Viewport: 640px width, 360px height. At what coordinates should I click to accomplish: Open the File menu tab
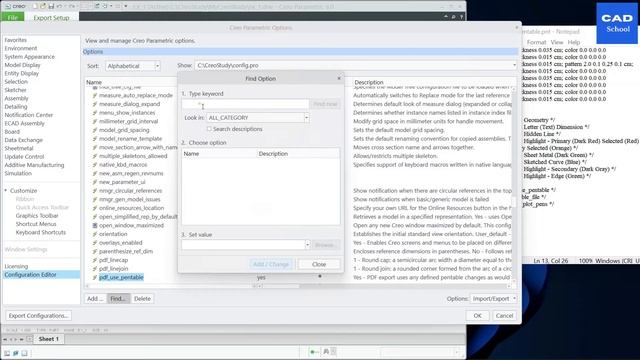coord(13,18)
